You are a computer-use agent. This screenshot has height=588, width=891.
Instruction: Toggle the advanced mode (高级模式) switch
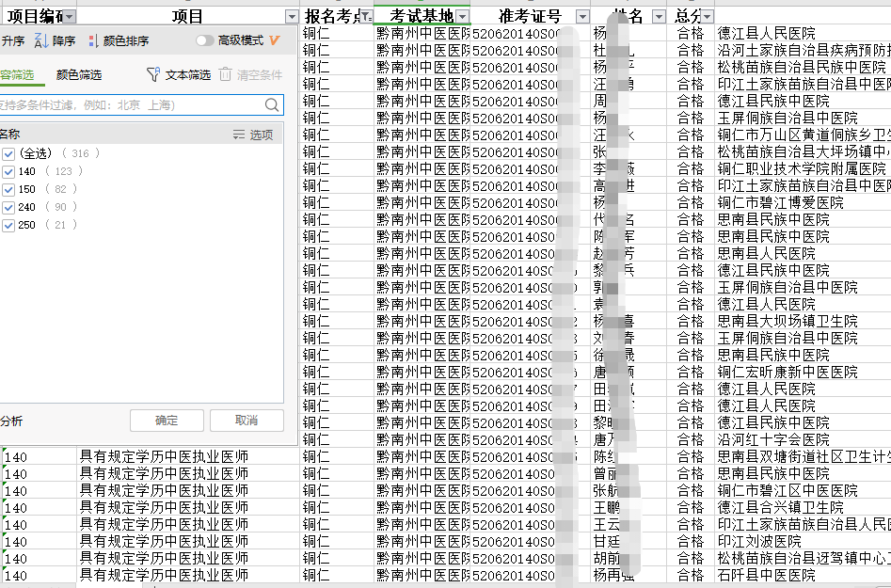[203, 40]
